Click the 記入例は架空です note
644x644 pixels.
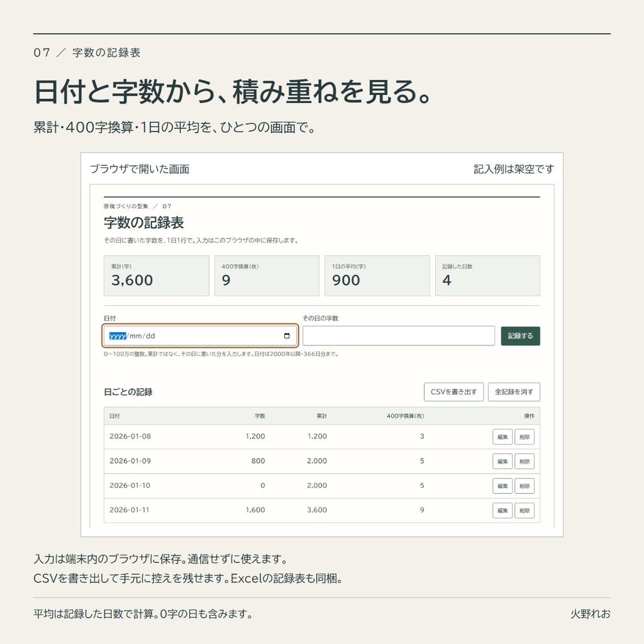coord(514,169)
